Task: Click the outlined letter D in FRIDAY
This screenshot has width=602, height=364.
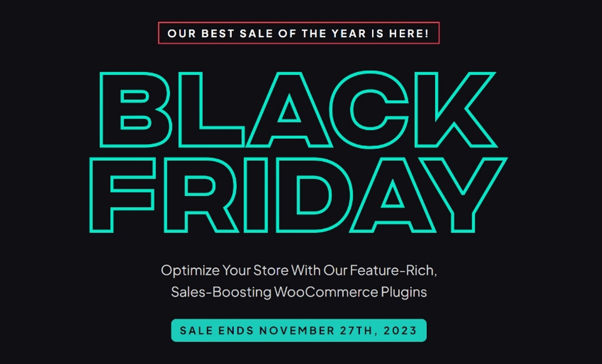Action: (314, 195)
